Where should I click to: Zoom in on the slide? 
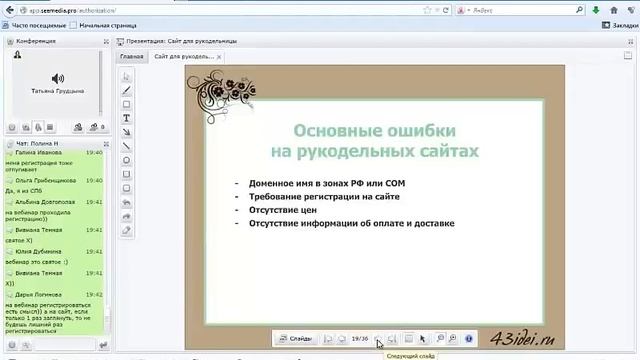pyautogui.click(x=453, y=338)
